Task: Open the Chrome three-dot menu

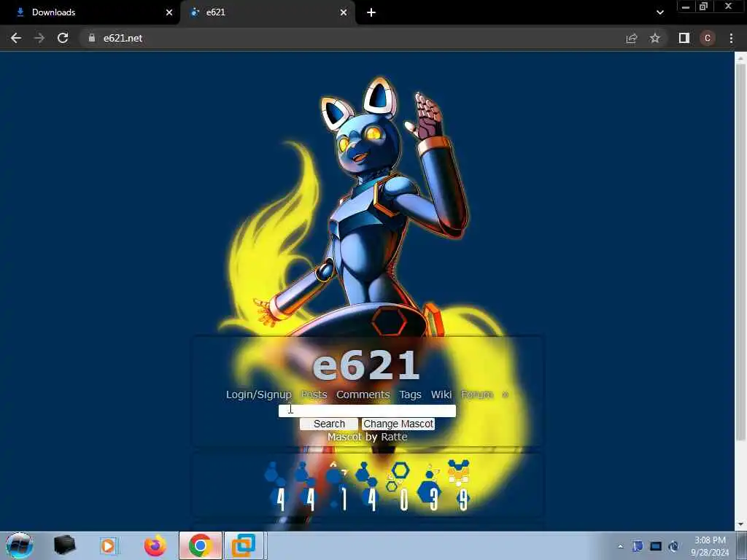Action: [731, 38]
